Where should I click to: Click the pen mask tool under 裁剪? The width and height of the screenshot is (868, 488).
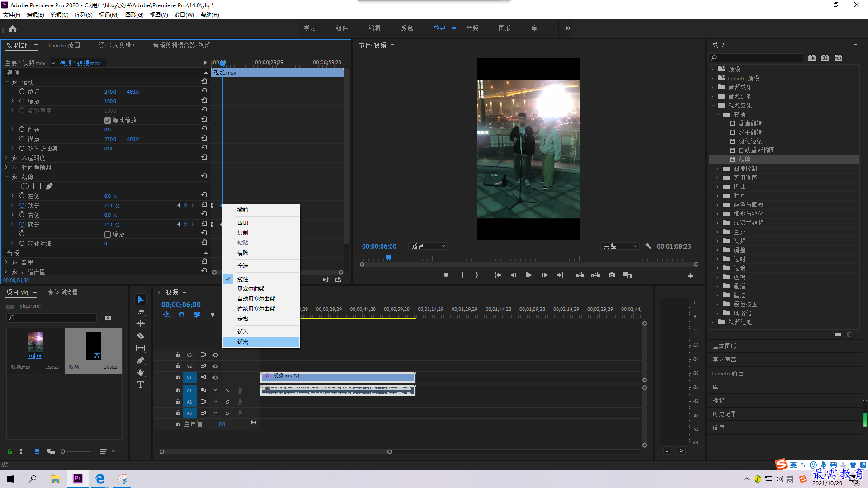pyautogui.click(x=49, y=186)
